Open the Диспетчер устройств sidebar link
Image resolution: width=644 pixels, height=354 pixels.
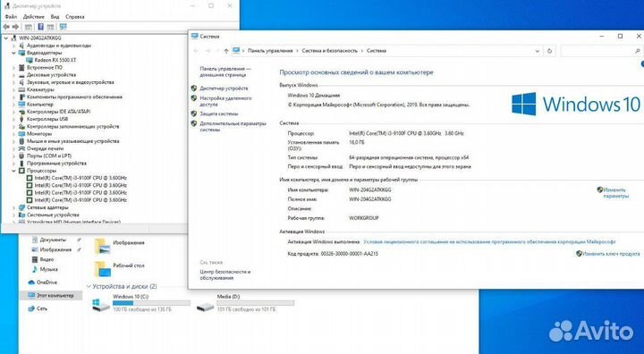(x=224, y=88)
